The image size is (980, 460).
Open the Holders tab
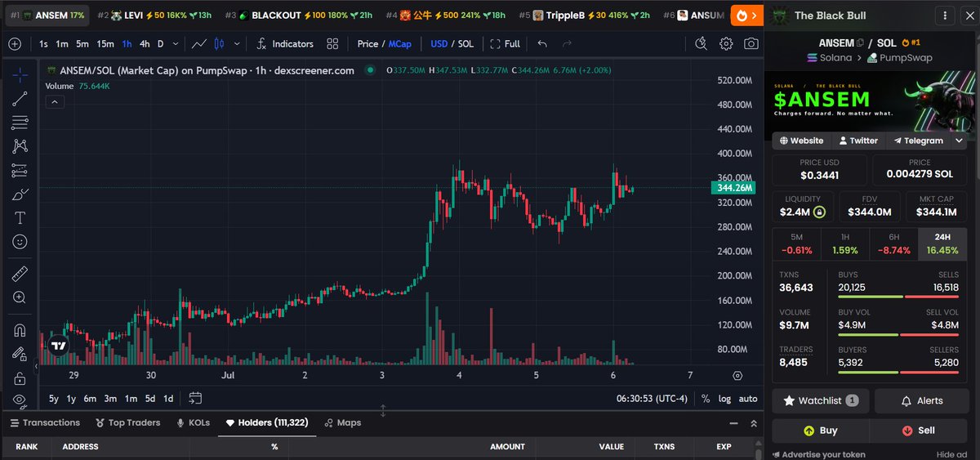266,422
